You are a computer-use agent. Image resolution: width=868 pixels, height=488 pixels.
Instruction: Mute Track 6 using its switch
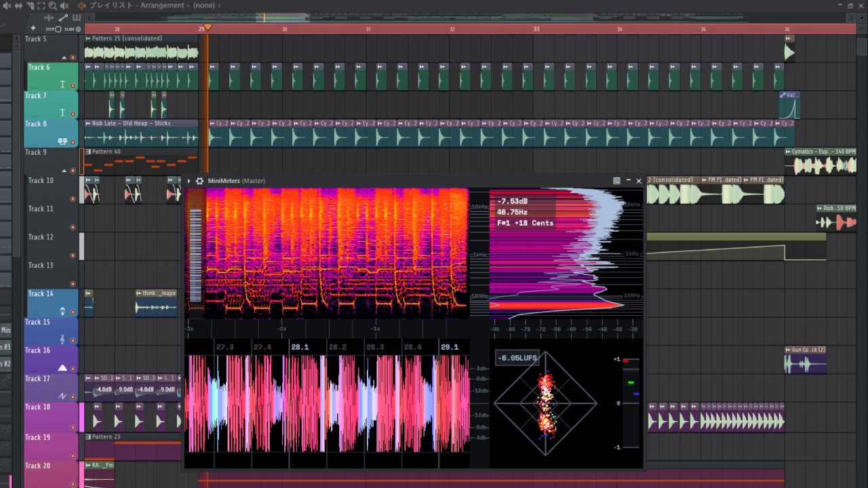pyautogui.click(x=73, y=85)
